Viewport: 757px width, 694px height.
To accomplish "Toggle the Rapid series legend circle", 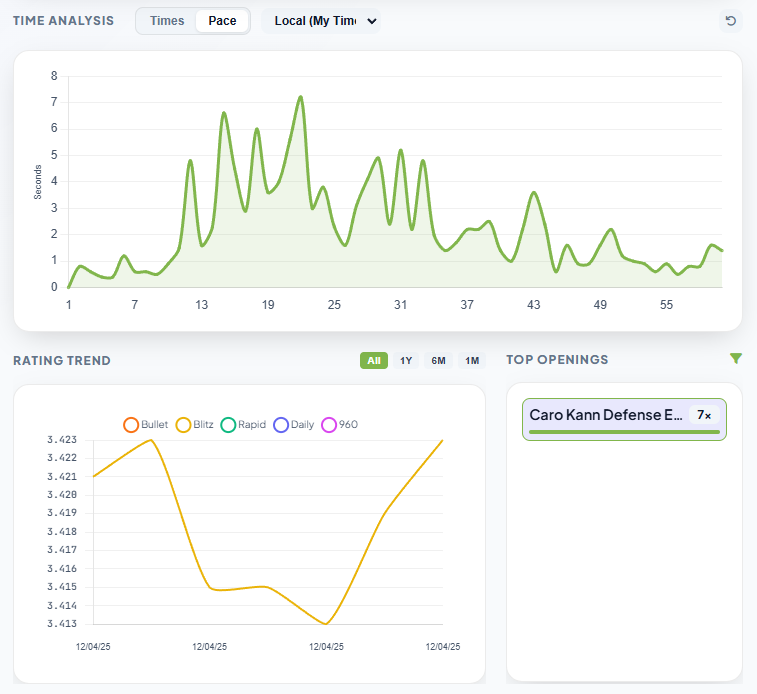I will pyautogui.click(x=228, y=425).
